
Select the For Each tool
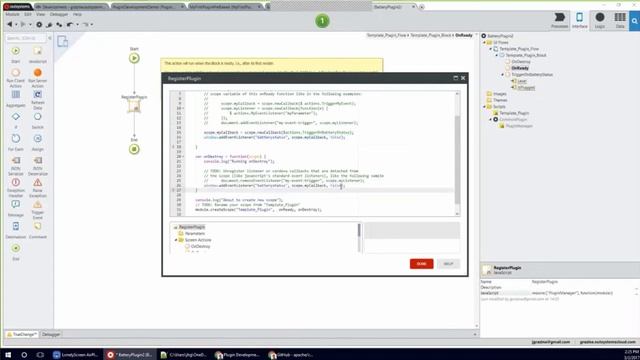(x=16, y=142)
